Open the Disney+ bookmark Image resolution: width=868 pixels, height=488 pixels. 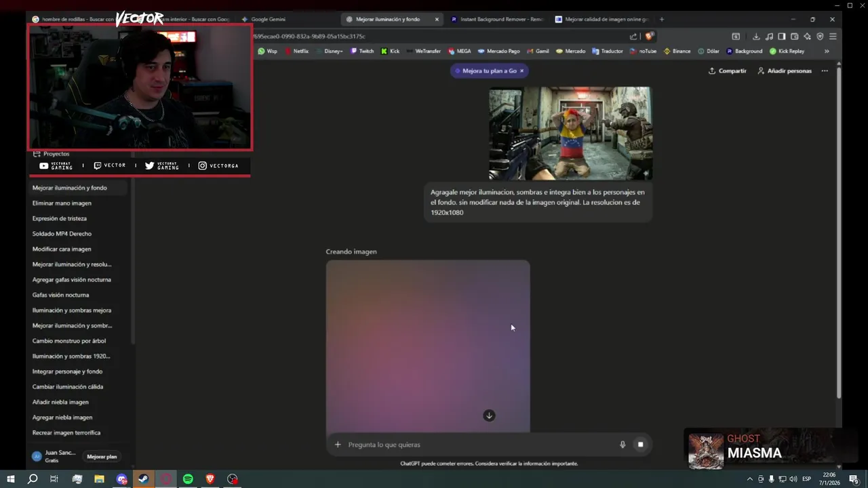[330, 51]
